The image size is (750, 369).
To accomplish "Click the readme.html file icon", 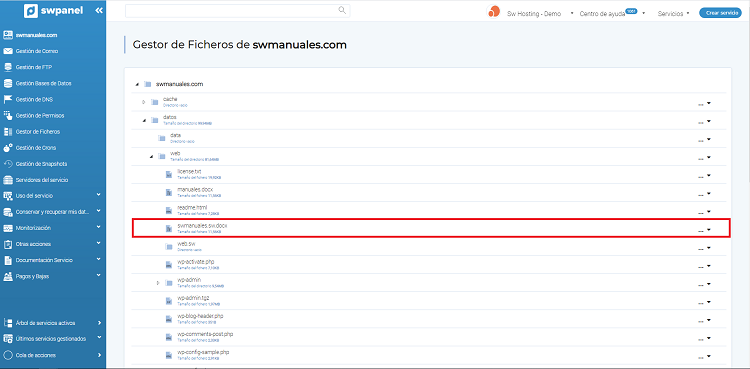I will pos(168,211).
